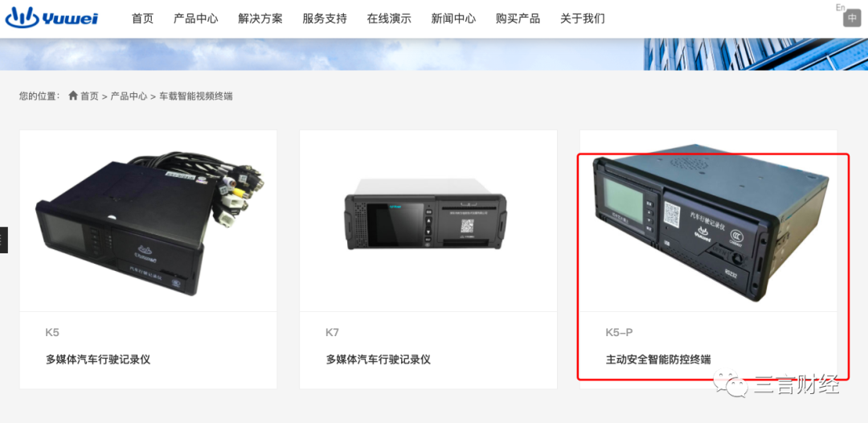Open the K7 product image
The height and width of the screenshot is (423, 868).
(428, 221)
